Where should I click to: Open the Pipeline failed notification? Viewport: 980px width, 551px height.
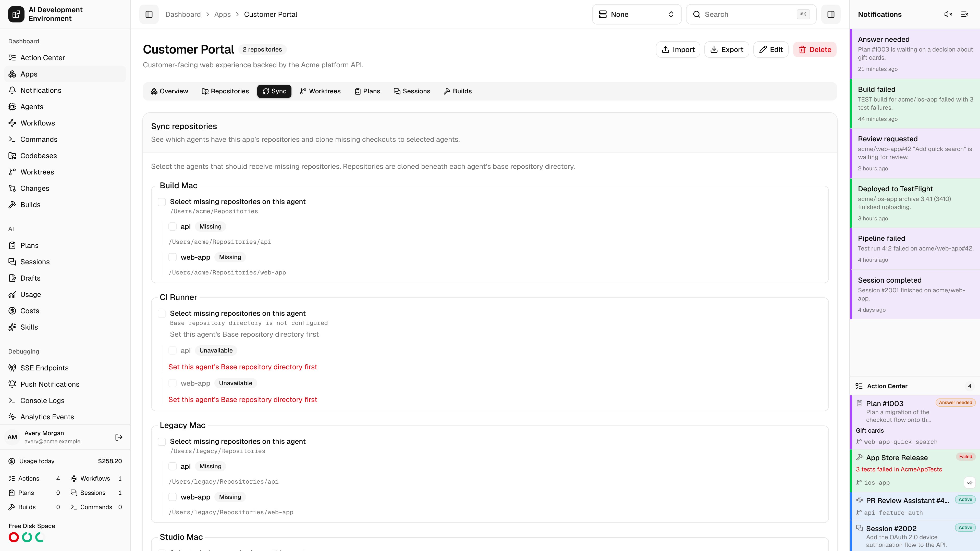[915, 249]
